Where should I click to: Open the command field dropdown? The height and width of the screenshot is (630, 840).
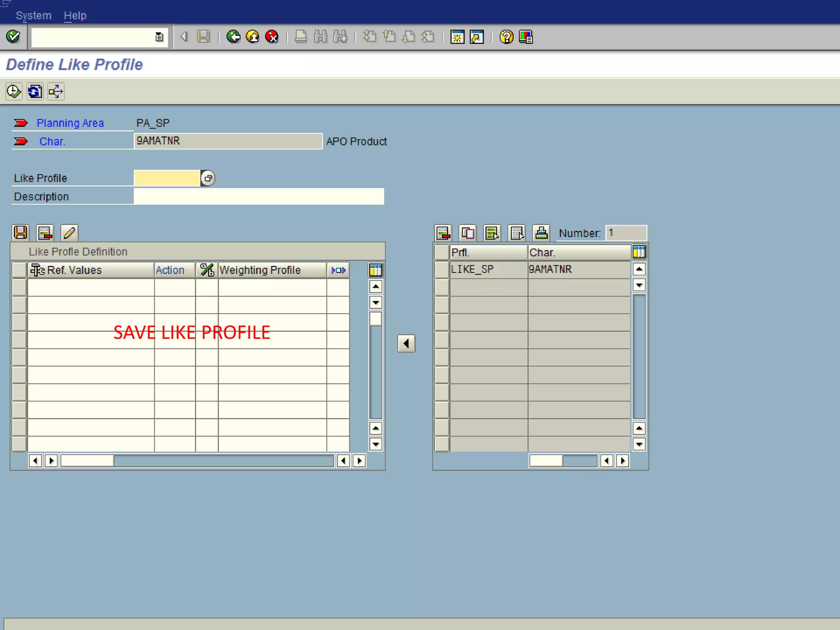pyautogui.click(x=160, y=37)
